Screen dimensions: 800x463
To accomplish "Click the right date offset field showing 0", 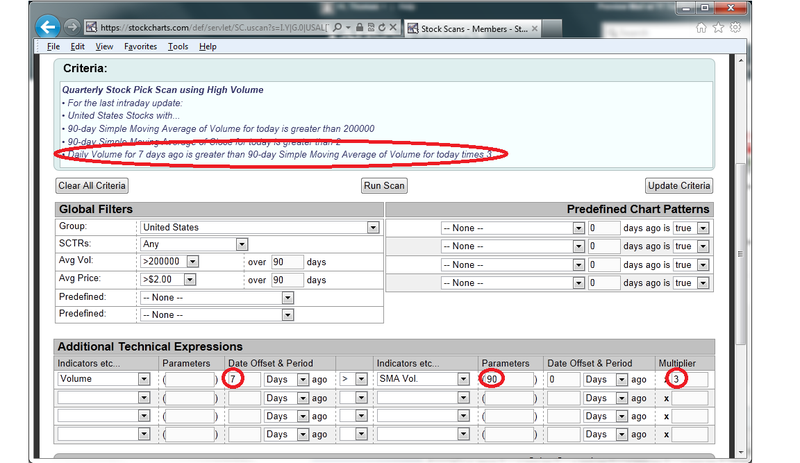I will click(564, 379).
